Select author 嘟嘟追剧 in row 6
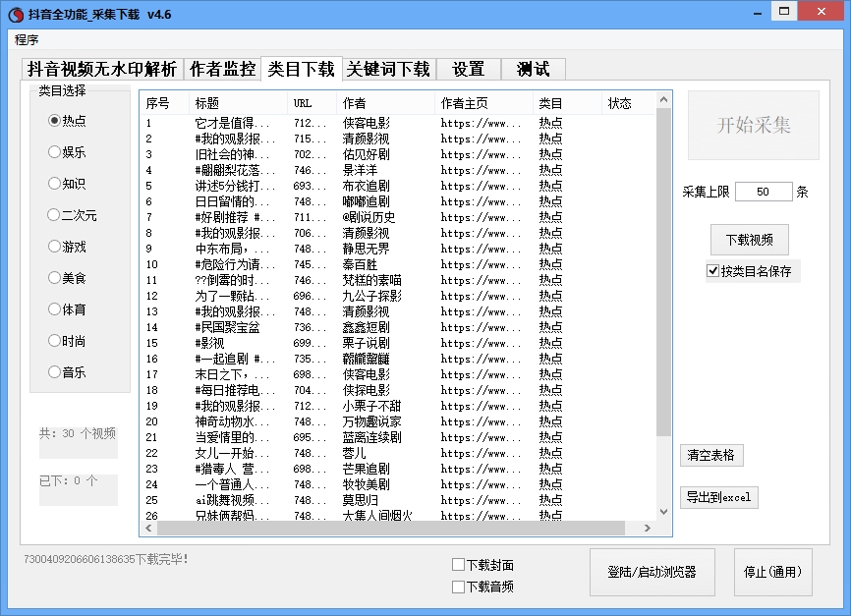The height and width of the screenshot is (616, 851). pyautogui.click(x=366, y=202)
